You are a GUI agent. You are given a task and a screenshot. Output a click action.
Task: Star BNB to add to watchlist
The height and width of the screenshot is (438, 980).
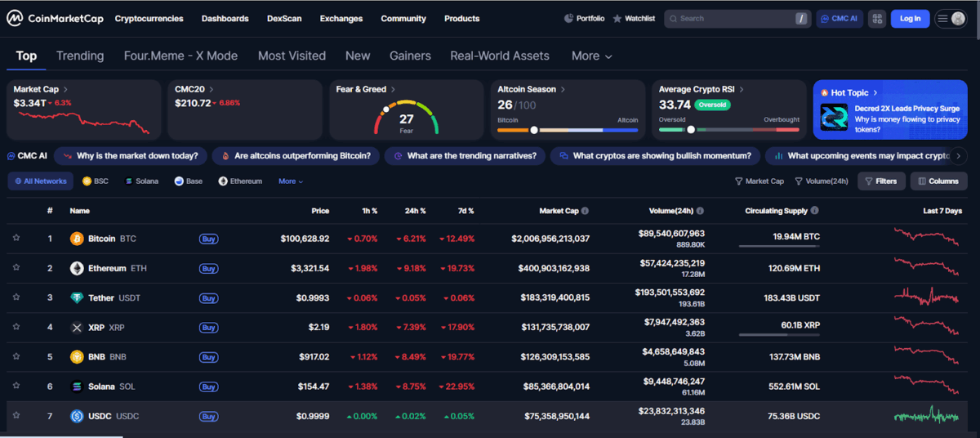coord(16,356)
